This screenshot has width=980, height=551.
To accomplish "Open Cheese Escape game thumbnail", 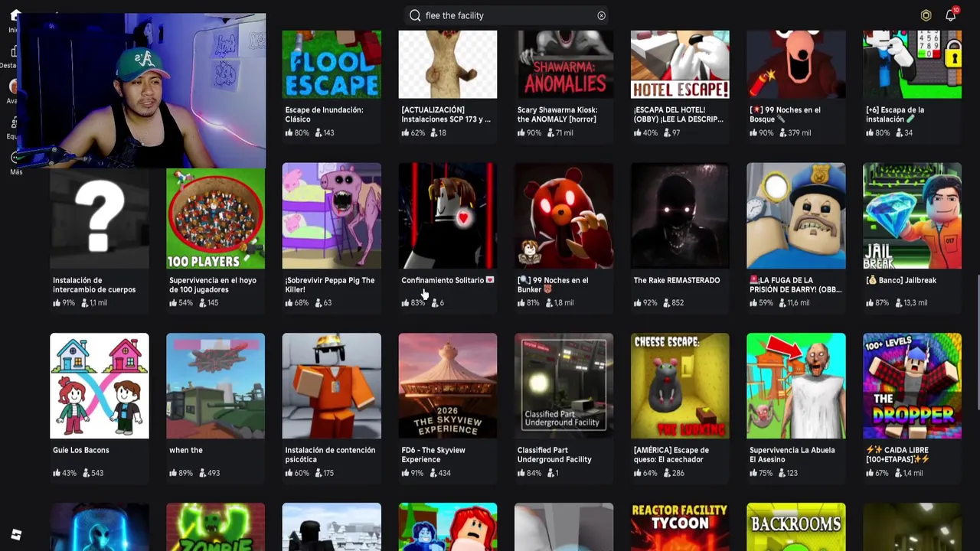I will point(680,386).
